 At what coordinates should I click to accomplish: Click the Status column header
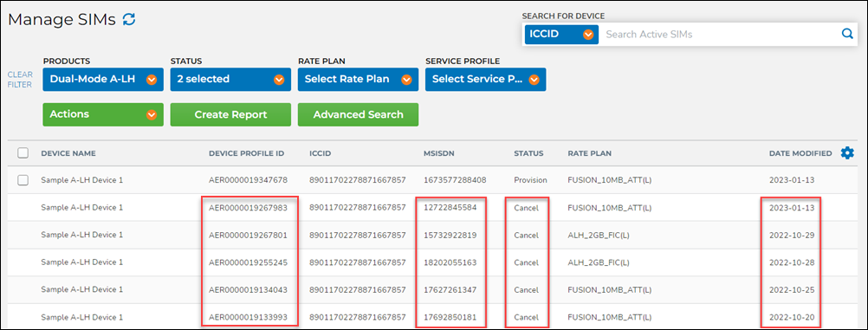click(528, 153)
